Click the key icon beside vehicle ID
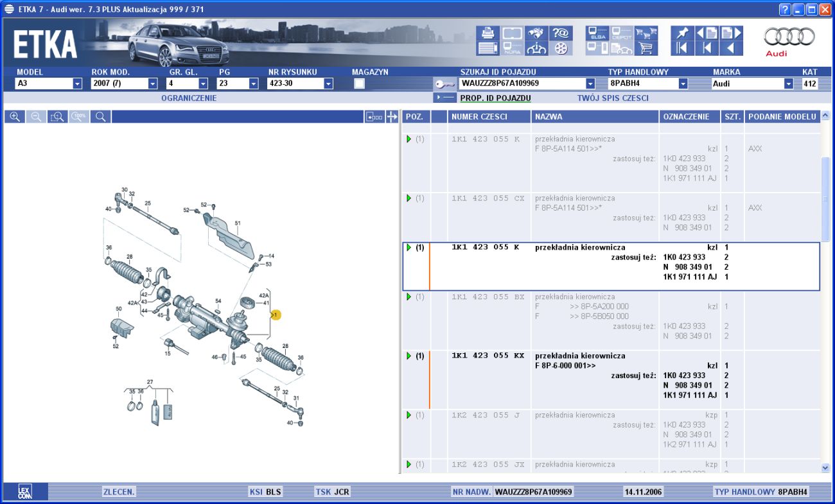This screenshot has height=504, width=835. (x=444, y=83)
